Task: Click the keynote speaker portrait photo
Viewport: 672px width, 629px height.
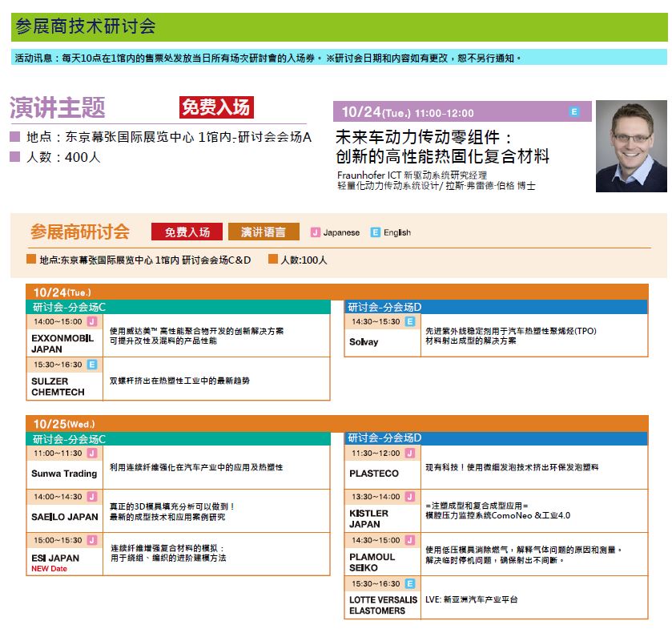Action: click(x=631, y=146)
